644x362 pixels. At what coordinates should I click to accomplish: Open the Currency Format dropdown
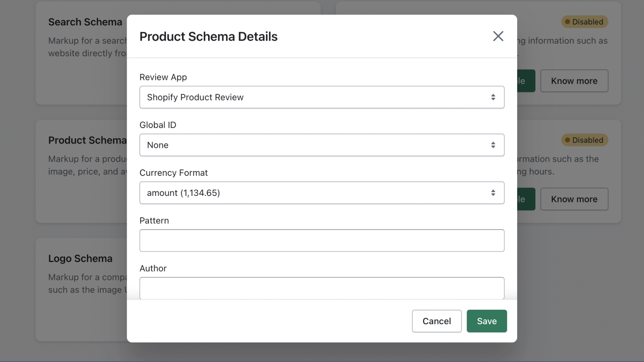point(322,193)
